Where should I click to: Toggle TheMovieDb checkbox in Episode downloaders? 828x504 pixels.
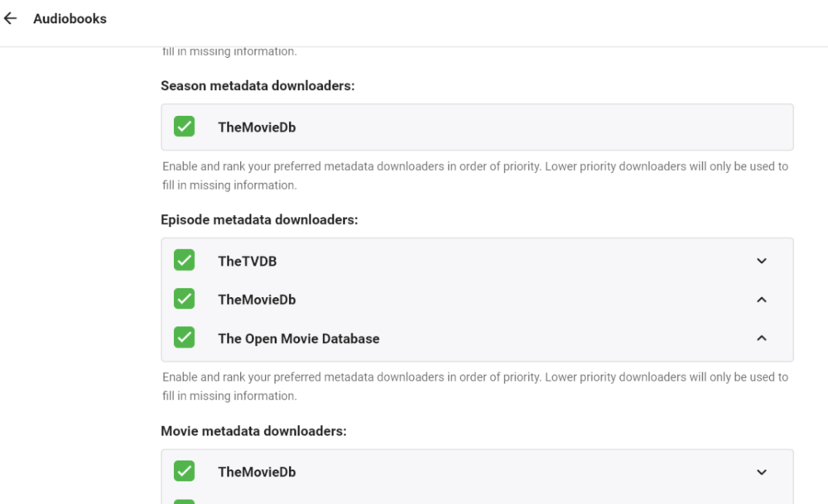tap(184, 299)
